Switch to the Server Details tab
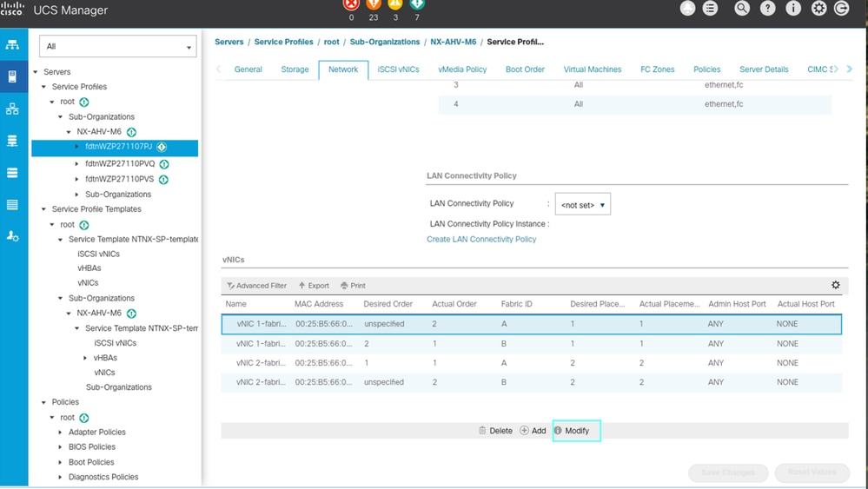This screenshot has width=868, height=489. click(764, 69)
